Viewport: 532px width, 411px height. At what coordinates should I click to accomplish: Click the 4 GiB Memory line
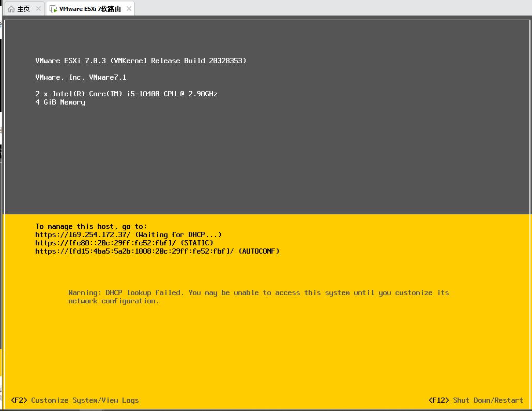(x=60, y=102)
